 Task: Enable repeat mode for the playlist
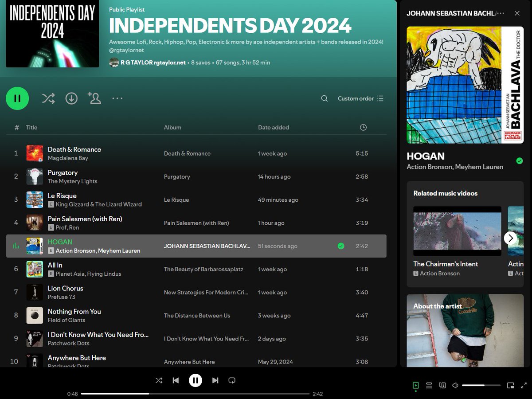(232, 380)
